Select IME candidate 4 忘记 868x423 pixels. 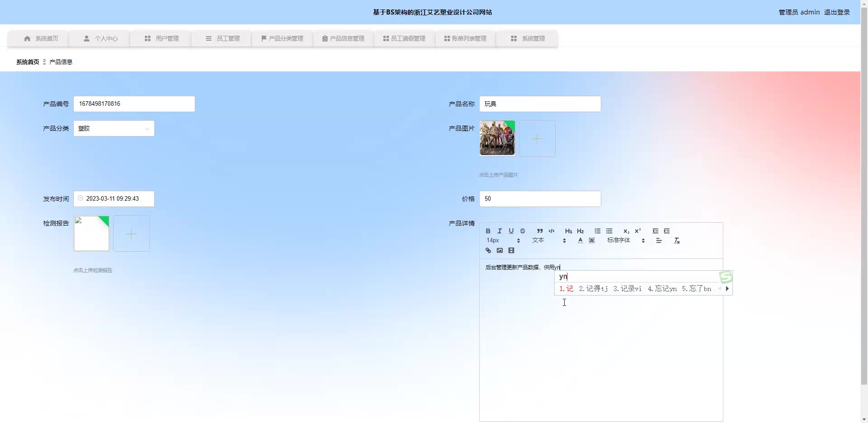tap(662, 289)
